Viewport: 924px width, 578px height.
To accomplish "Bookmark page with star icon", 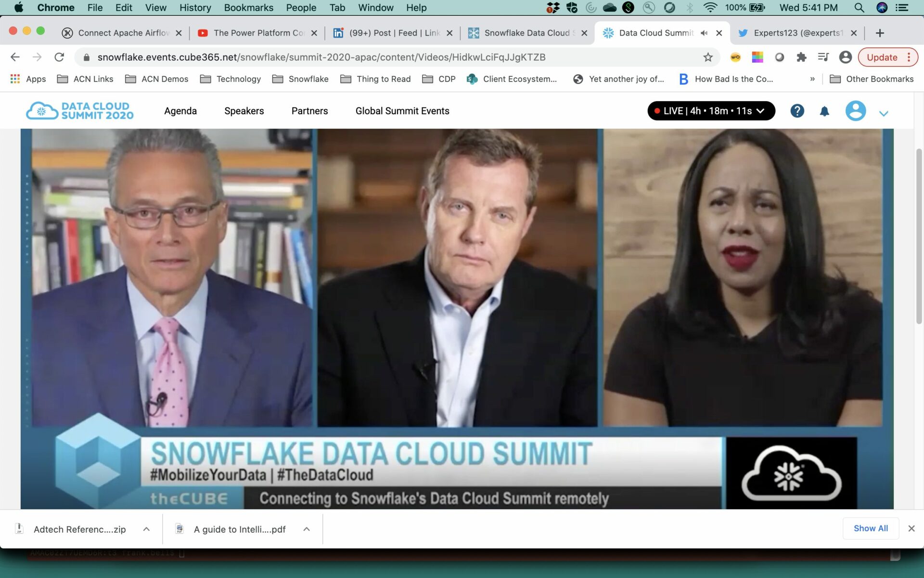I will tap(708, 57).
